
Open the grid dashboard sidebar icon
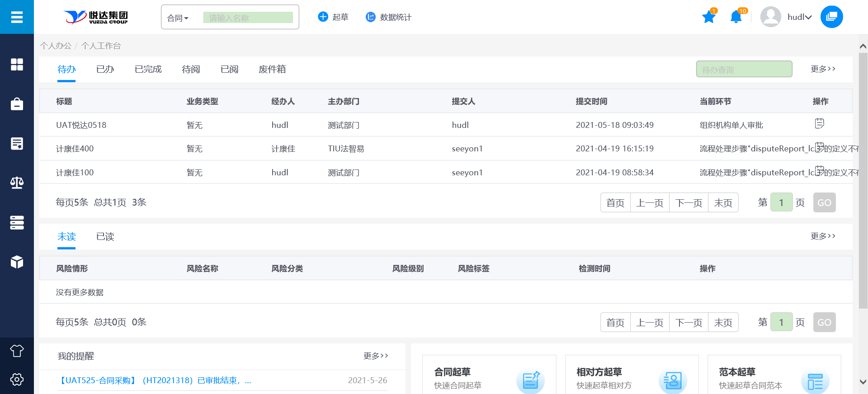(17, 65)
